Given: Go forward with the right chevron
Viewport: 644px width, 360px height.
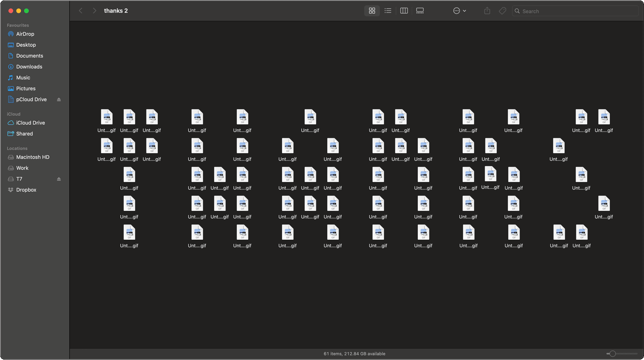Looking at the screenshot, I should [94, 11].
